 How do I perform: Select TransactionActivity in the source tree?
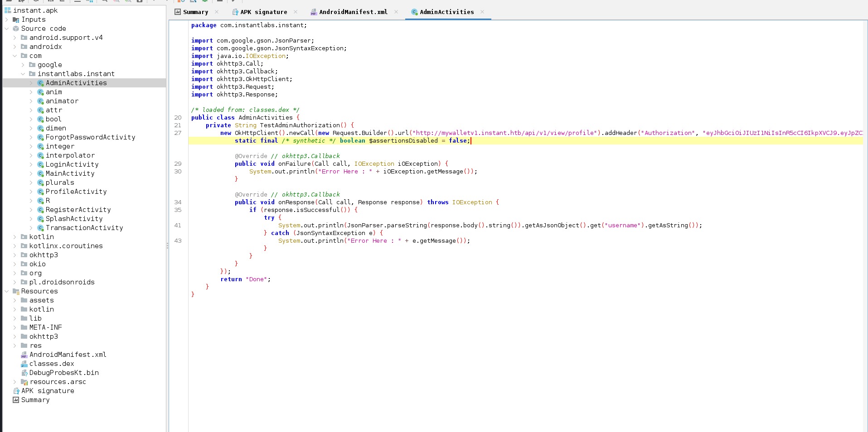pyautogui.click(x=84, y=228)
